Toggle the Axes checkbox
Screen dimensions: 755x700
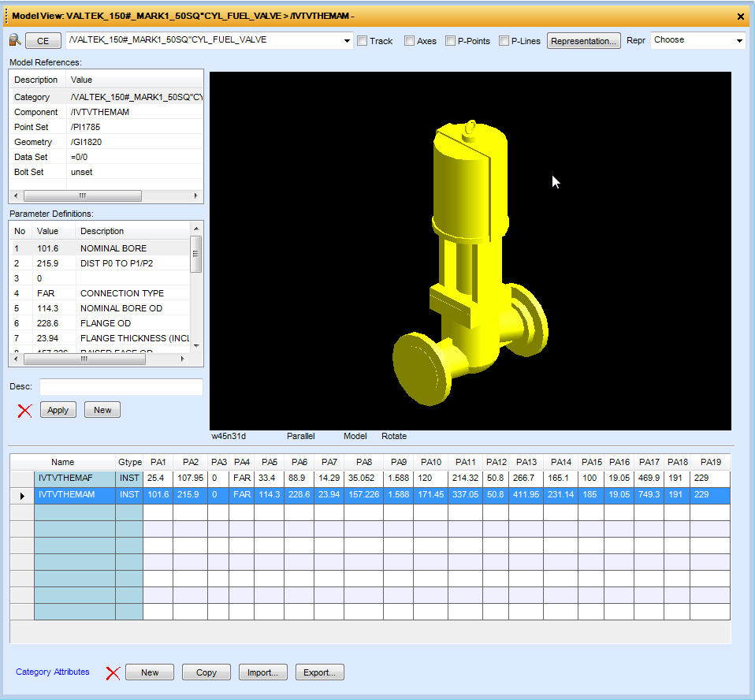pos(409,41)
